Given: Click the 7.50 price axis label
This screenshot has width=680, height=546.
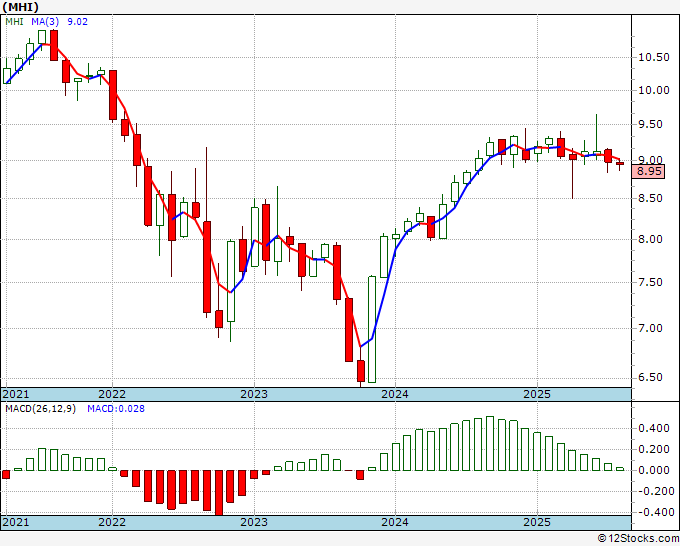Looking at the screenshot, I should 650,282.
